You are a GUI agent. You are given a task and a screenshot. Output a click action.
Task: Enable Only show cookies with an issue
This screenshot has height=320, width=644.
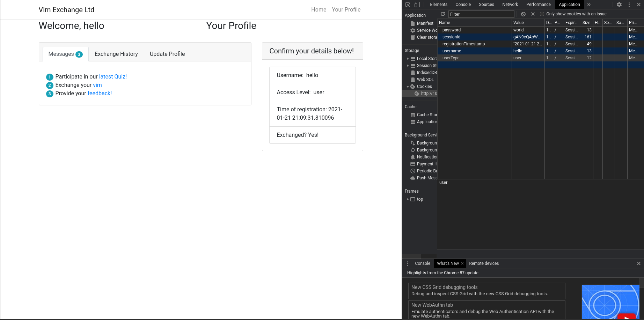[x=542, y=14]
